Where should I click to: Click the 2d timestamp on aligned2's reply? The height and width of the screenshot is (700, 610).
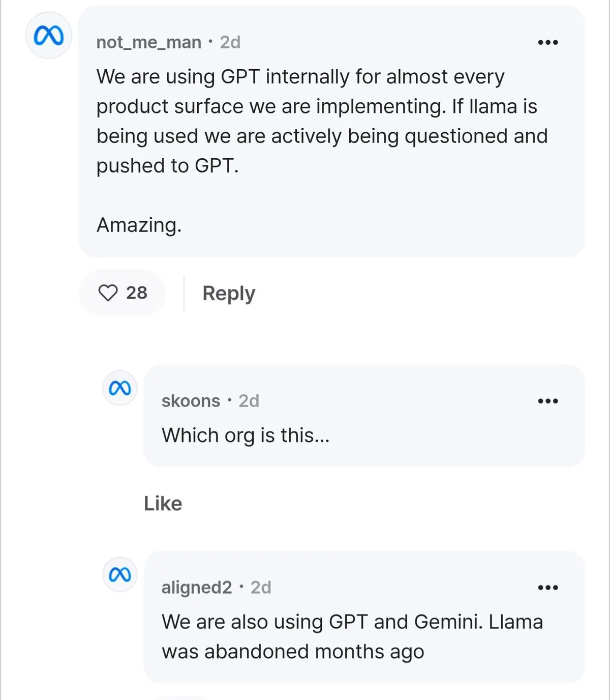(x=261, y=588)
